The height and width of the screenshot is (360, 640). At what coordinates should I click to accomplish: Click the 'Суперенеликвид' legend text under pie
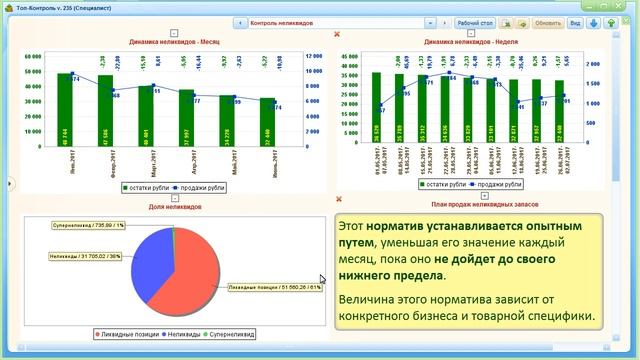coord(231,334)
